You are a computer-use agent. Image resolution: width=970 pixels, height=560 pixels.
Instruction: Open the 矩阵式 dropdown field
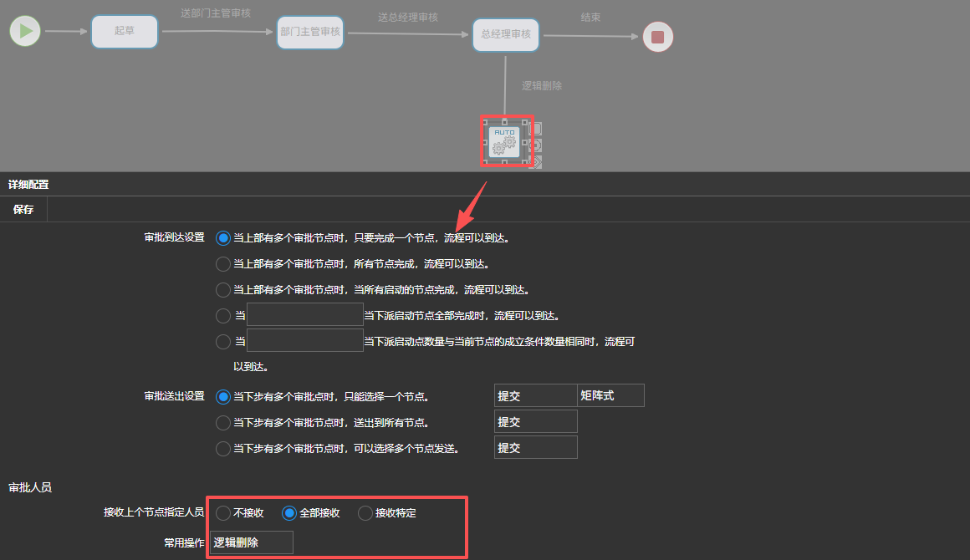[x=610, y=395]
